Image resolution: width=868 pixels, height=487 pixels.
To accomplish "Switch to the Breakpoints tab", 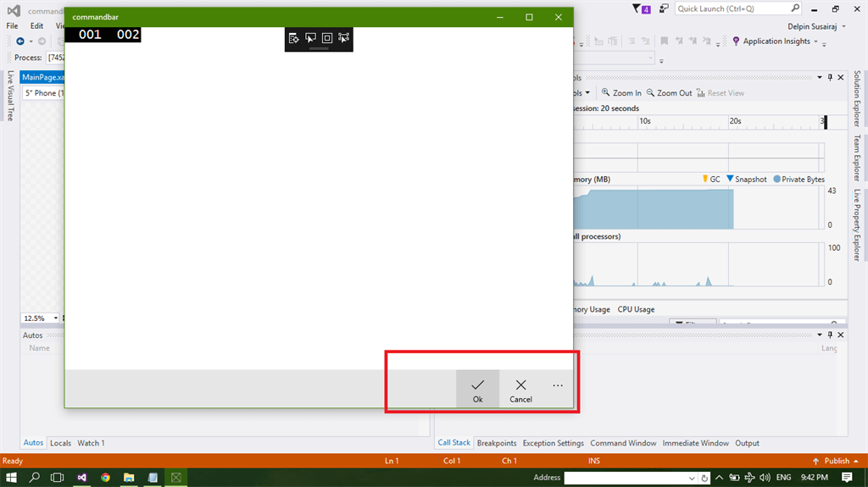I will click(x=497, y=443).
